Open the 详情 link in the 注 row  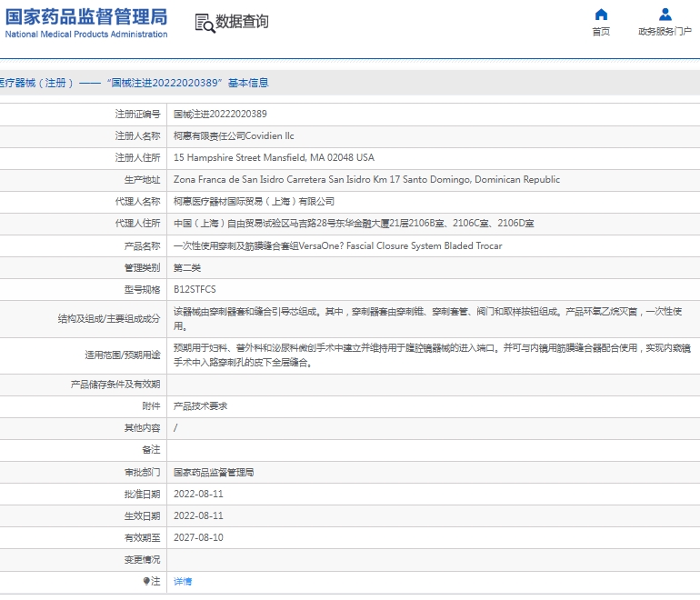pyautogui.click(x=183, y=581)
